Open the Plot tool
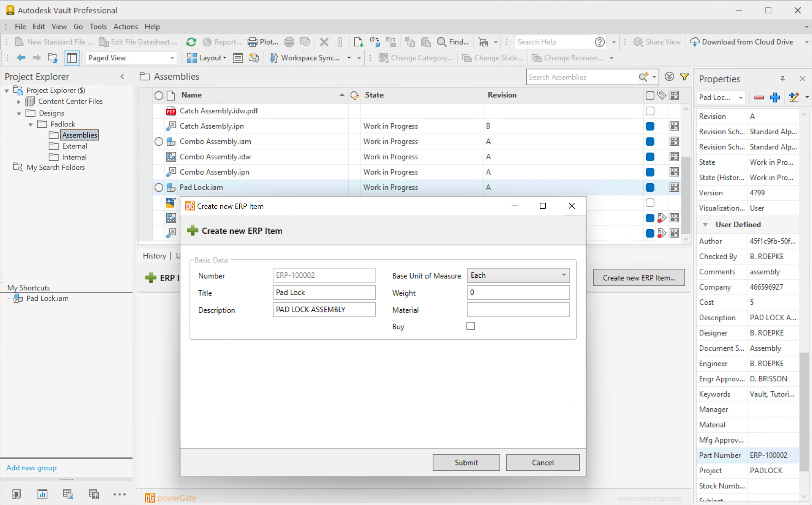Viewport: 812px width, 505px height. pyautogui.click(x=263, y=42)
